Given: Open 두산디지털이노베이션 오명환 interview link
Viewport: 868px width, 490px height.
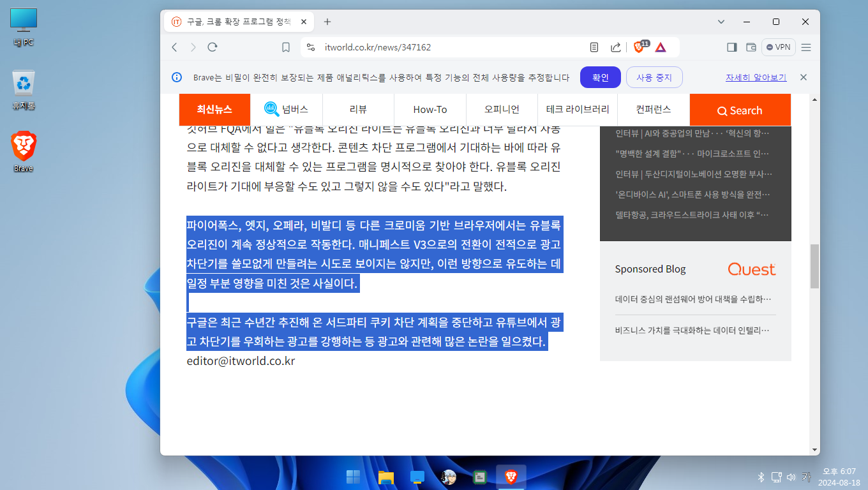Looking at the screenshot, I should point(693,174).
